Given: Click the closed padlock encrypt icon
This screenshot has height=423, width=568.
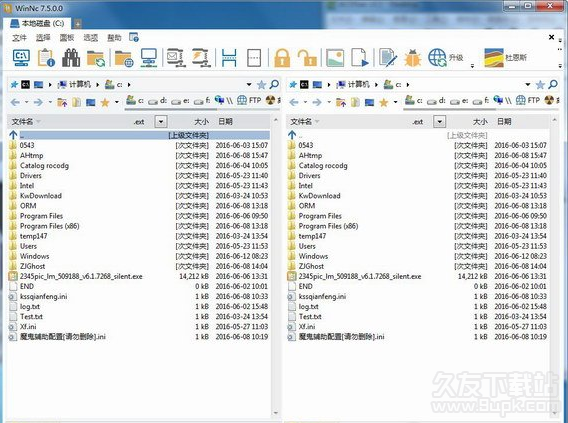Looking at the screenshot, I should tap(282, 58).
